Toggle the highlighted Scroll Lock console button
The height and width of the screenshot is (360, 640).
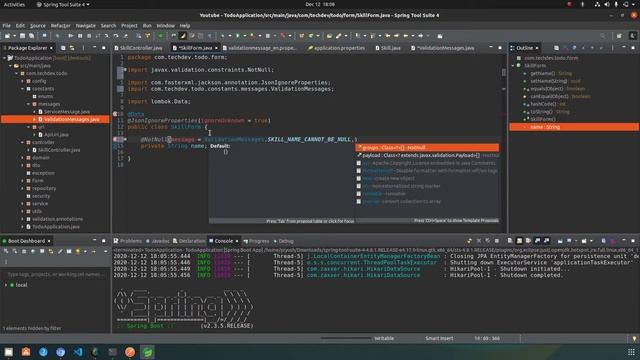[x=519, y=241]
